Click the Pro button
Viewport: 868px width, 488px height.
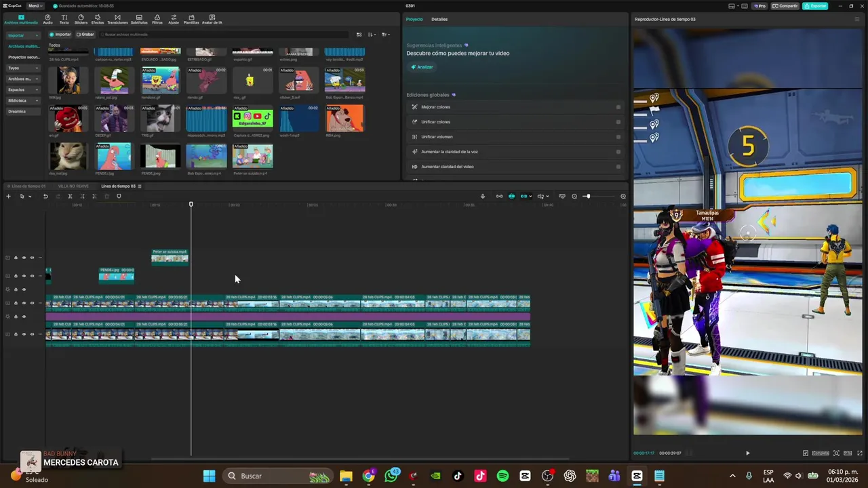point(760,6)
